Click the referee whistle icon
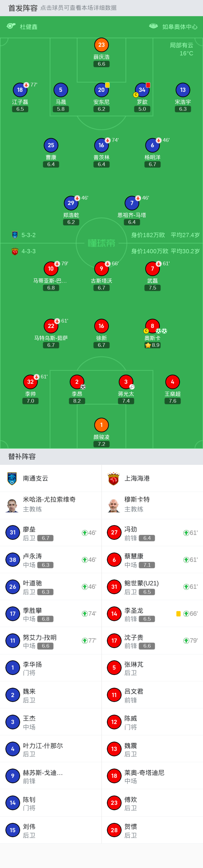The width and height of the screenshot is (203, 868). pyautogui.click(x=11, y=26)
